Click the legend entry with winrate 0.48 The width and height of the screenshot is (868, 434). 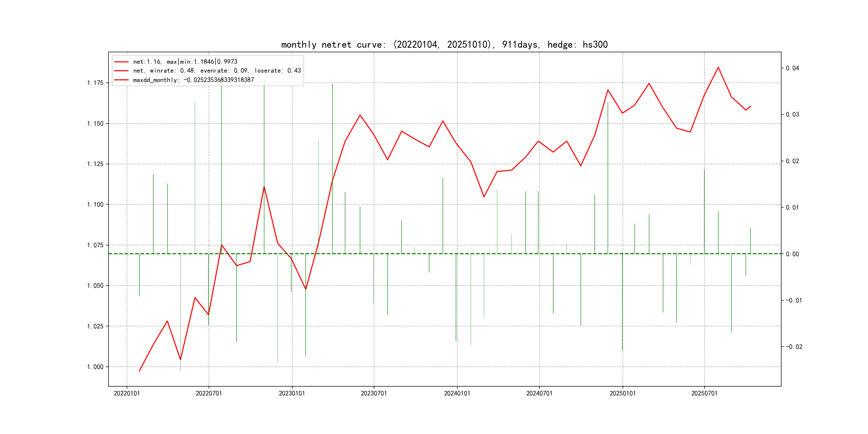pyautogui.click(x=217, y=71)
